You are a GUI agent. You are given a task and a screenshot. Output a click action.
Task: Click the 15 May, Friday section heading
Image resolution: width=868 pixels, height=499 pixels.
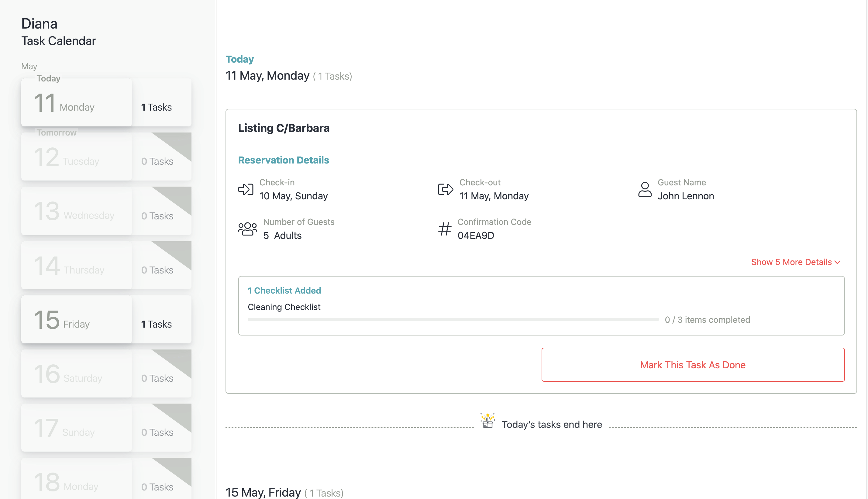(263, 493)
